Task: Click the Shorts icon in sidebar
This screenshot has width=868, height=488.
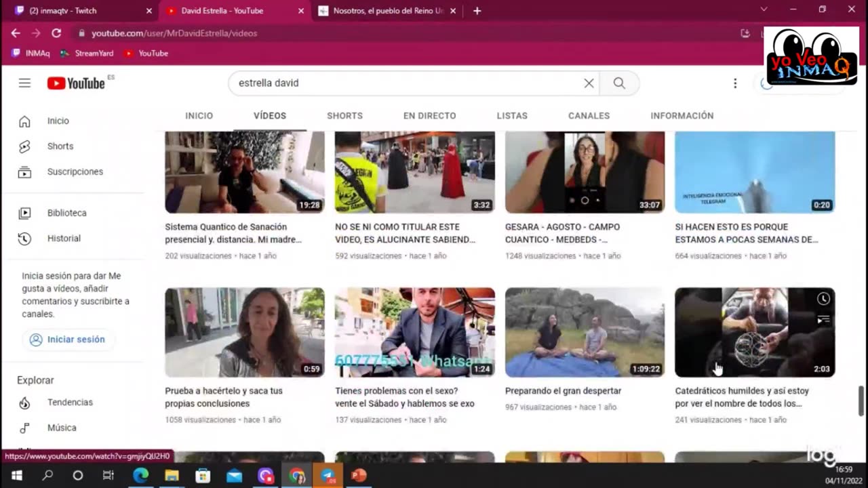Action: 24,146
